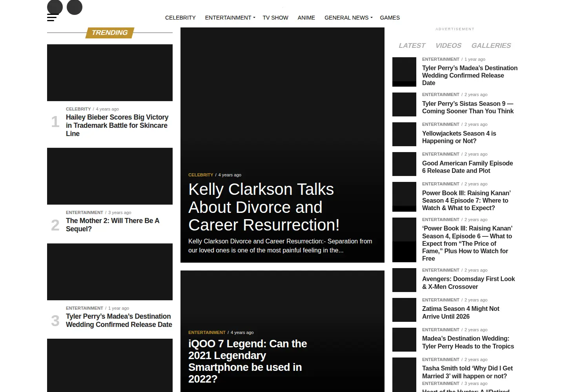Open the Hailey Bieber story thumbnail
This screenshot has height=392, width=565.
(x=110, y=73)
